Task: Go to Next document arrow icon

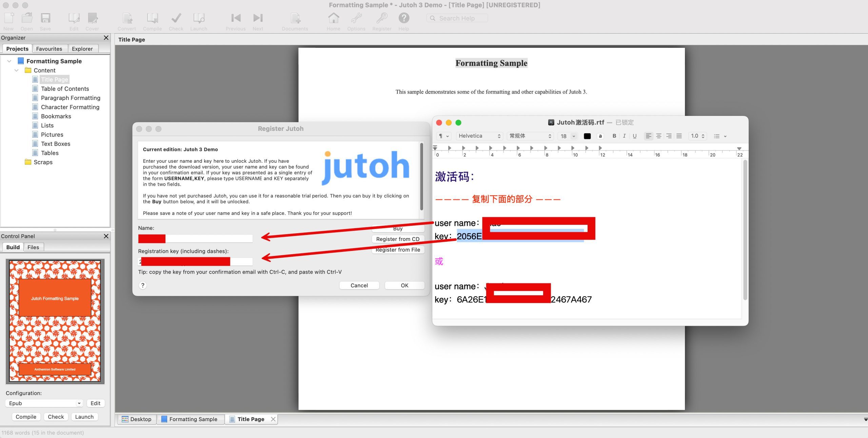Action: 258,19
